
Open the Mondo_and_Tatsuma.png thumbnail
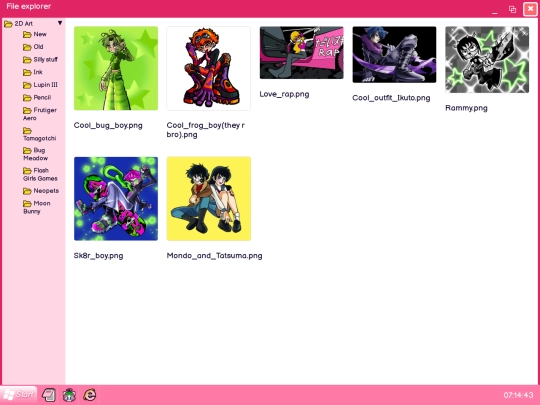click(209, 199)
